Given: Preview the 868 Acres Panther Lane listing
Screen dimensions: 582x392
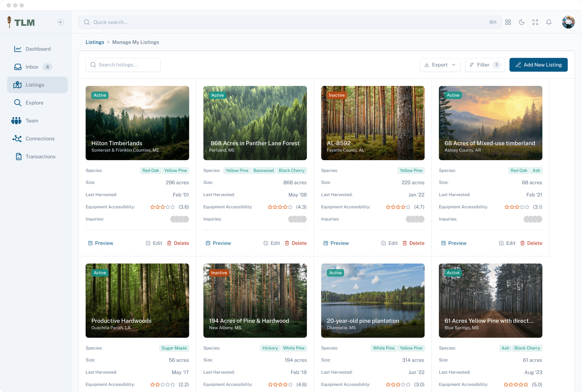Looking at the screenshot, I should (x=218, y=243).
